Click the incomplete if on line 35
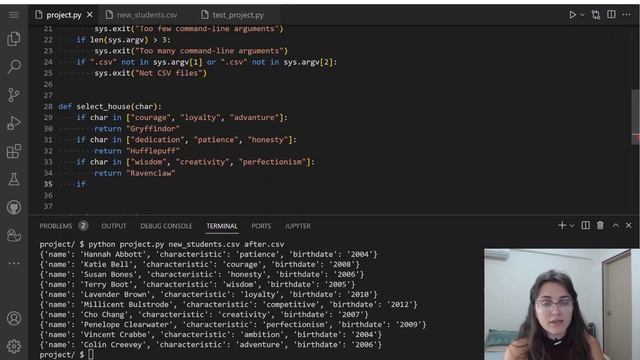This screenshot has width=640, height=360. click(81, 184)
